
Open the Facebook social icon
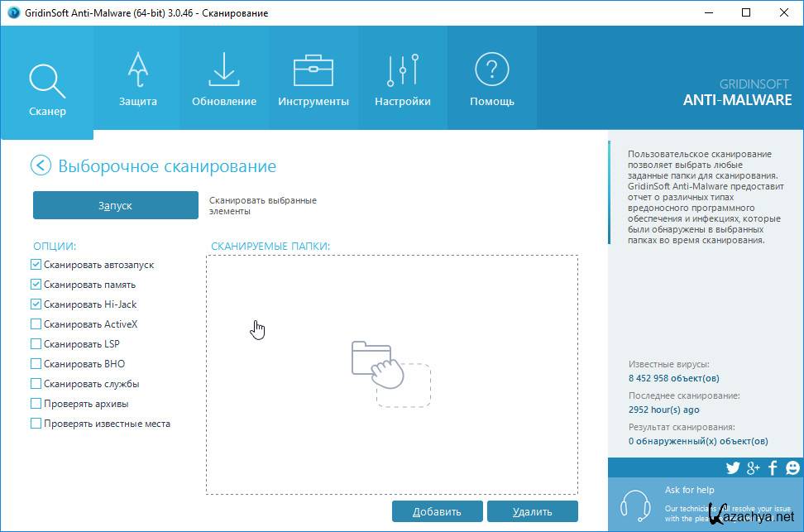pyautogui.click(x=773, y=468)
